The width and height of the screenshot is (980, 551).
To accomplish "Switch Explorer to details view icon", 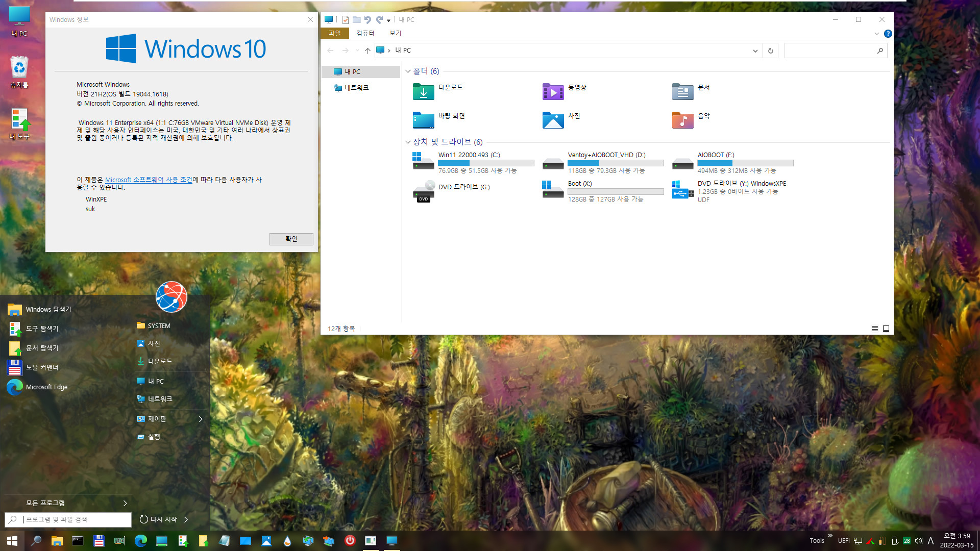I will click(x=874, y=329).
